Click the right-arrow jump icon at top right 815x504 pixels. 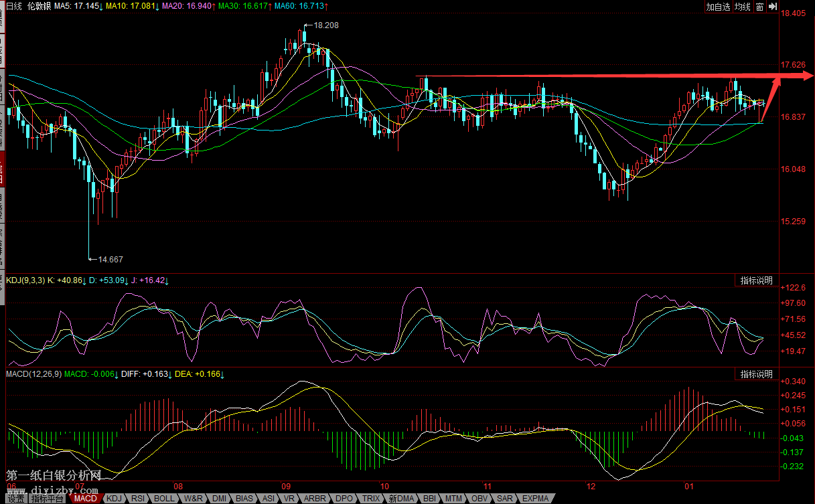pos(772,7)
